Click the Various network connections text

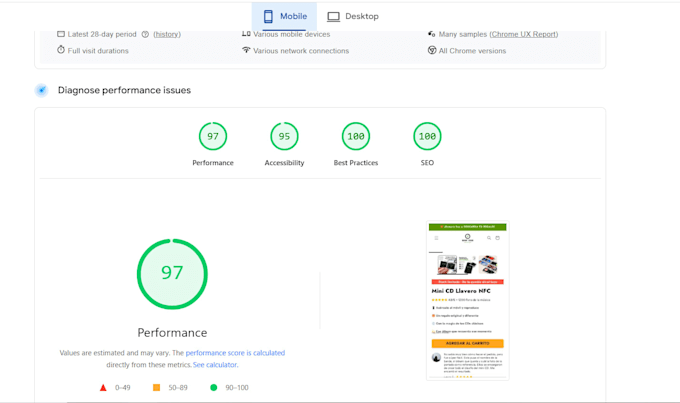301,51
